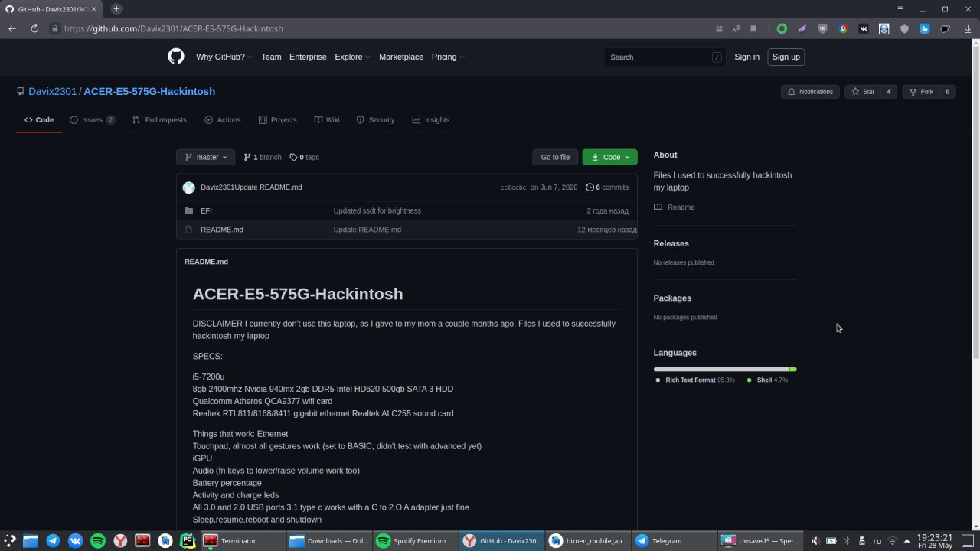Select the Code tab
Viewport: 980px width, 551px height.
pyautogui.click(x=39, y=120)
